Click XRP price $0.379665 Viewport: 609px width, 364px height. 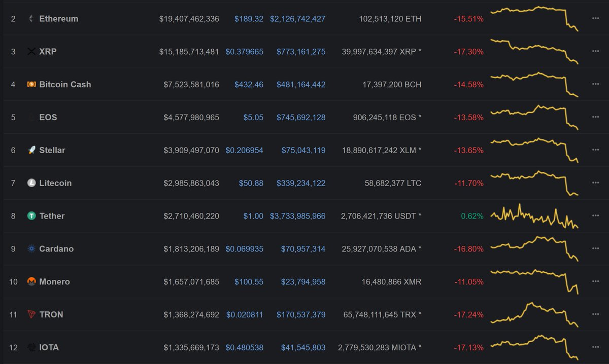[245, 52]
